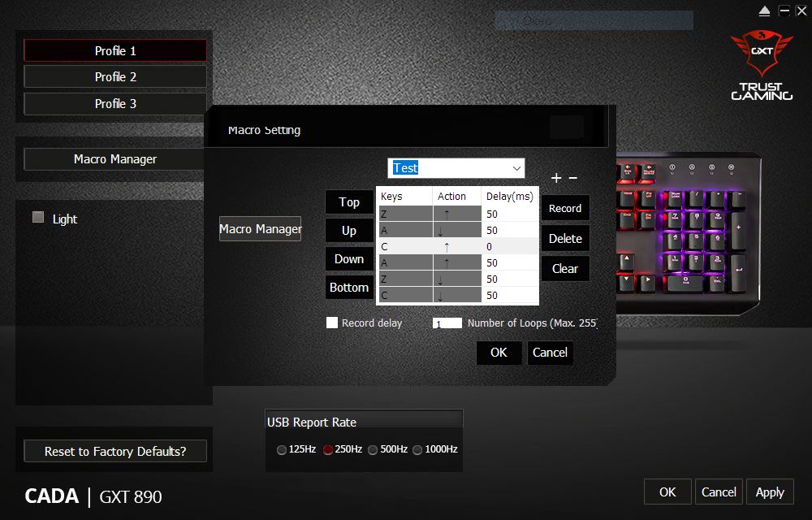The image size is (812, 520).
Task: Switch to Profile 2
Action: 115,76
